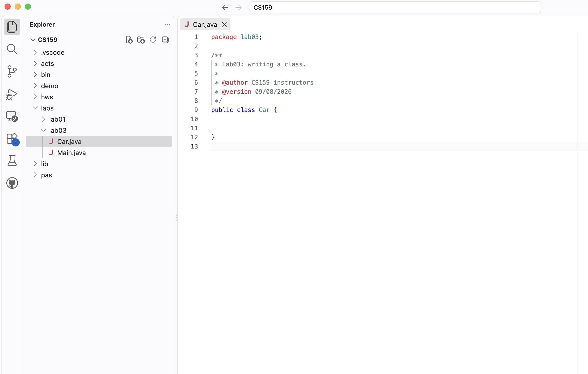Click the CS159 command center search box
Viewport: 588px width, 374px height.
(395, 7)
